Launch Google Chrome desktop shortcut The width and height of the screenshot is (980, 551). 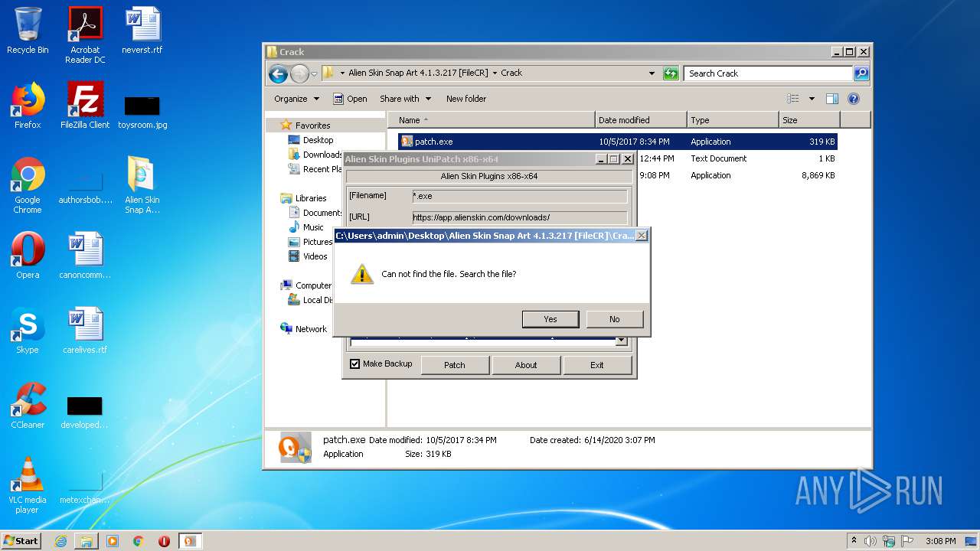pos(28,185)
